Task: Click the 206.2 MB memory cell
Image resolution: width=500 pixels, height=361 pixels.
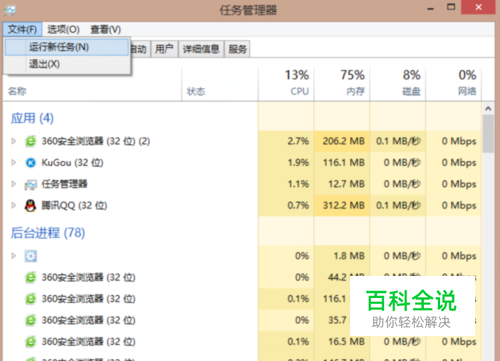Action: 343,141
